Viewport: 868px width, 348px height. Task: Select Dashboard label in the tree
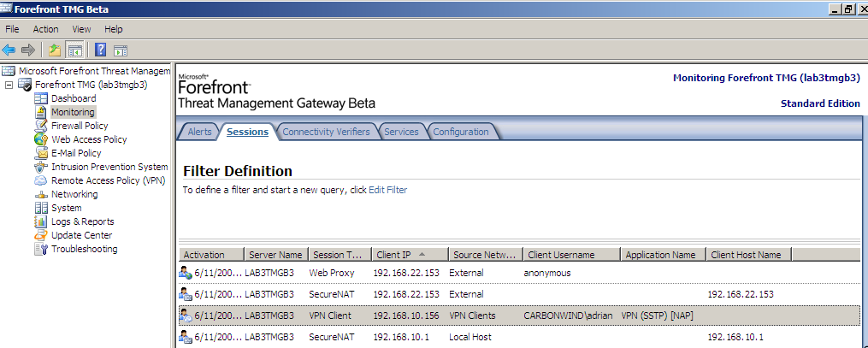tap(74, 98)
